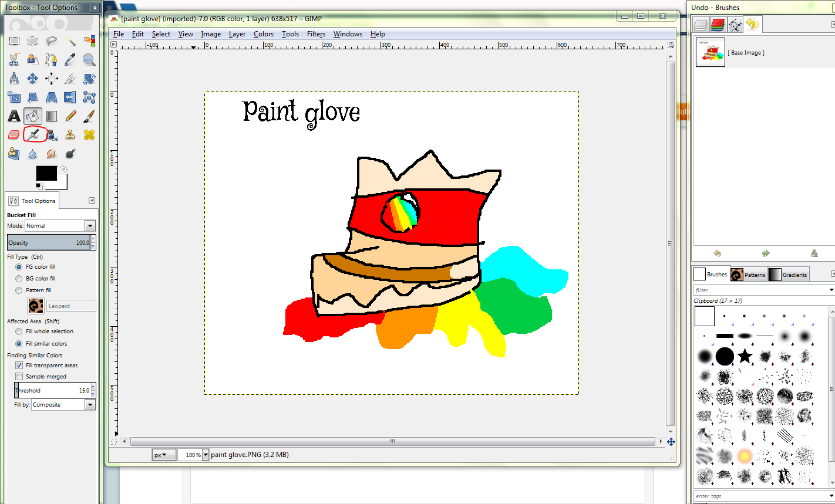Select the Move tool

[33, 79]
